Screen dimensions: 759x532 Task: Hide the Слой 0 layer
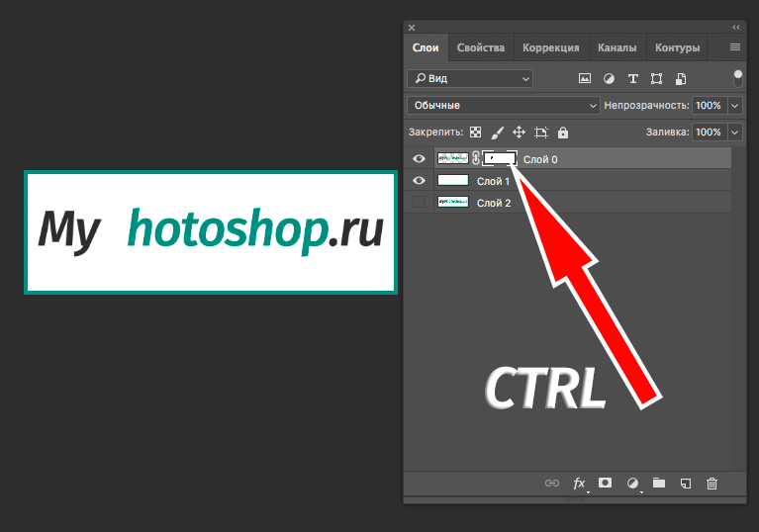[x=419, y=158]
